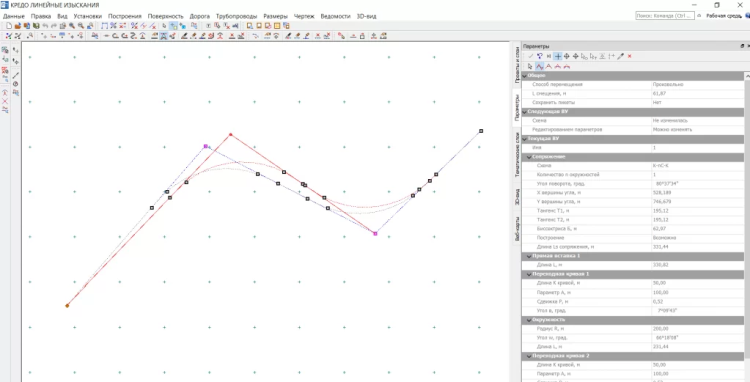The image size is (750, 382).
Task: Click the rightmost icon in second toolbar row
Action: [x=383, y=35]
